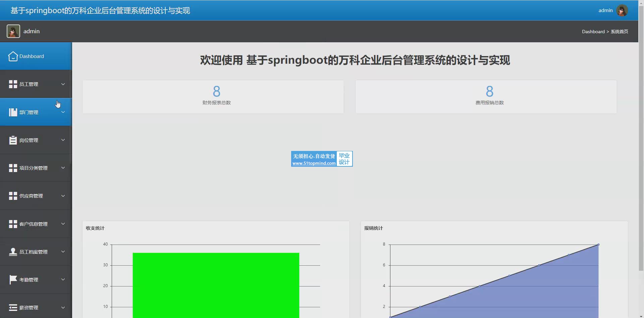Click the 客户信息管理 menu label
Screen dimensions: 644x318
coord(34,224)
